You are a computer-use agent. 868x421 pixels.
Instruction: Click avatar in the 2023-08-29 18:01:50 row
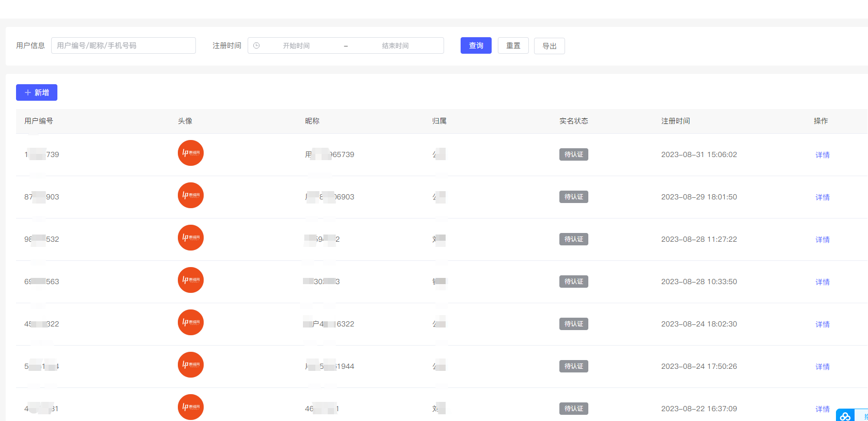tap(191, 196)
